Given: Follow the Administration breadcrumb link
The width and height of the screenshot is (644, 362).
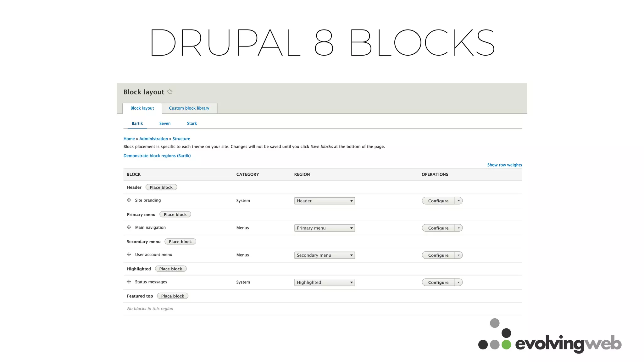Looking at the screenshot, I should (x=153, y=139).
